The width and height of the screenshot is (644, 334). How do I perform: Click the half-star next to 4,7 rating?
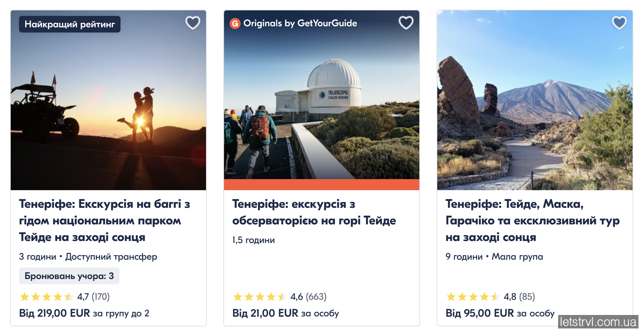(69, 296)
